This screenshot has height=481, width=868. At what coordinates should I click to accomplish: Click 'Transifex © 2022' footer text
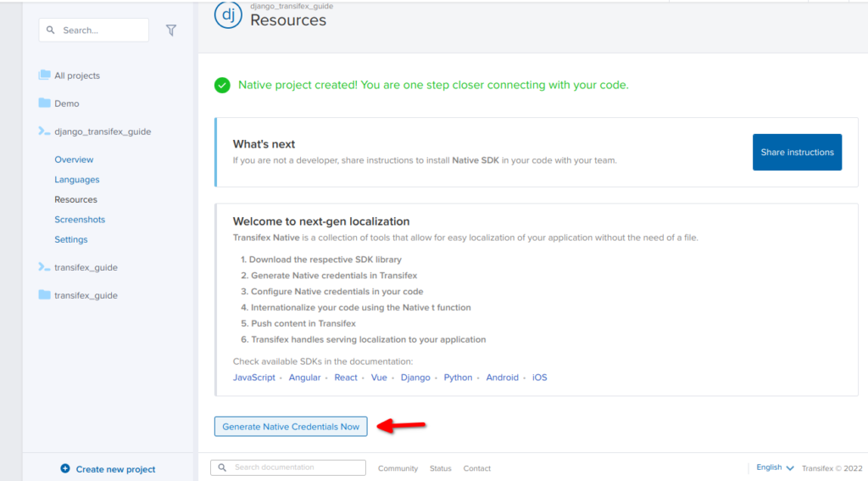pos(832,468)
